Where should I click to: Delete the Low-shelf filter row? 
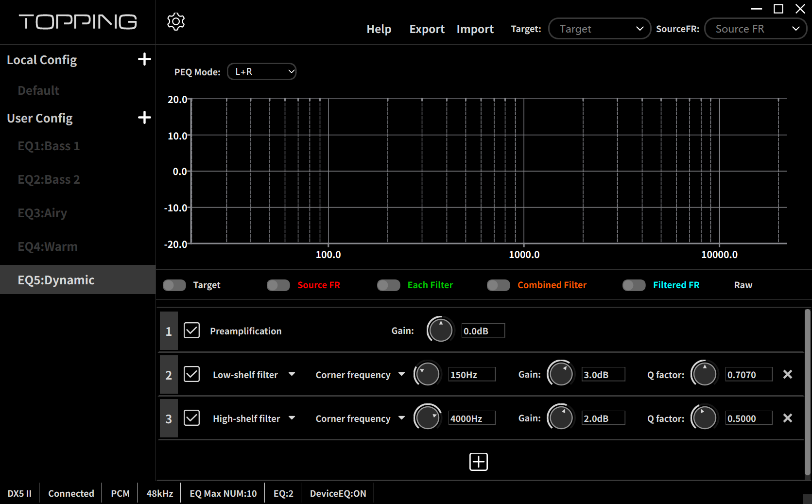coord(788,374)
